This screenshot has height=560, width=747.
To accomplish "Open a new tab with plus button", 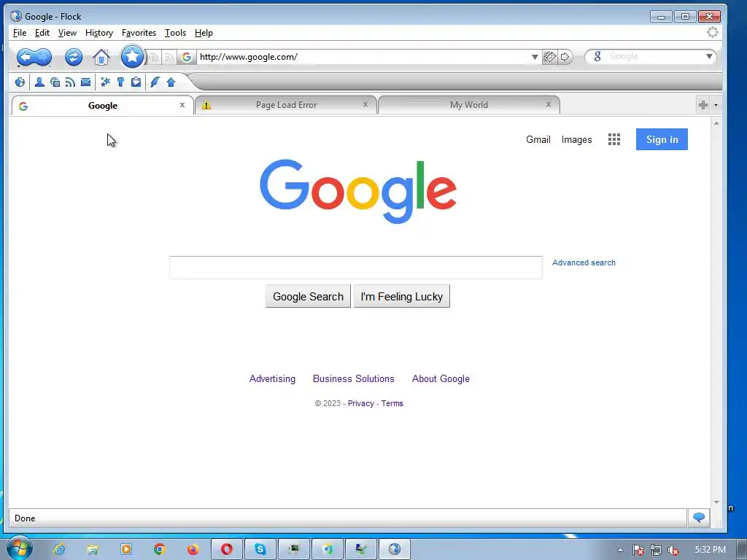I will tap(703, 105).
